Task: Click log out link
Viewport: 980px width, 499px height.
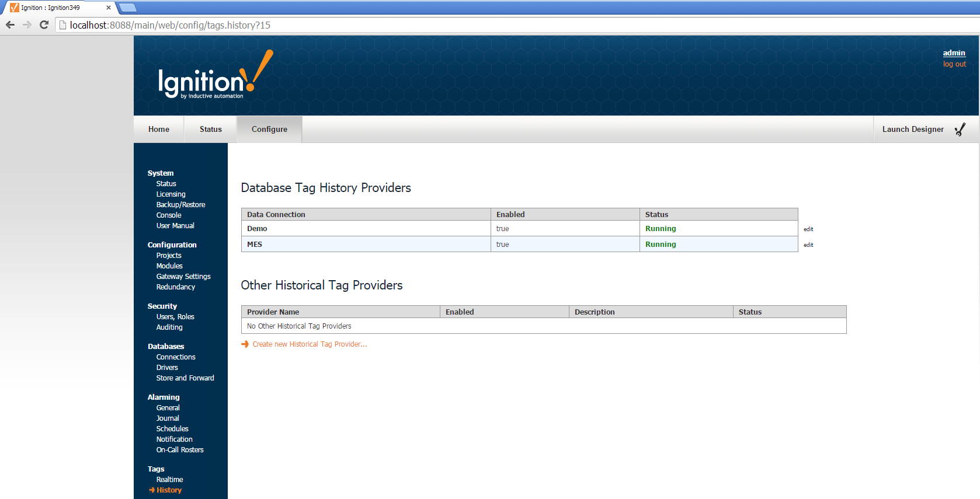Action: coord(954,64)
